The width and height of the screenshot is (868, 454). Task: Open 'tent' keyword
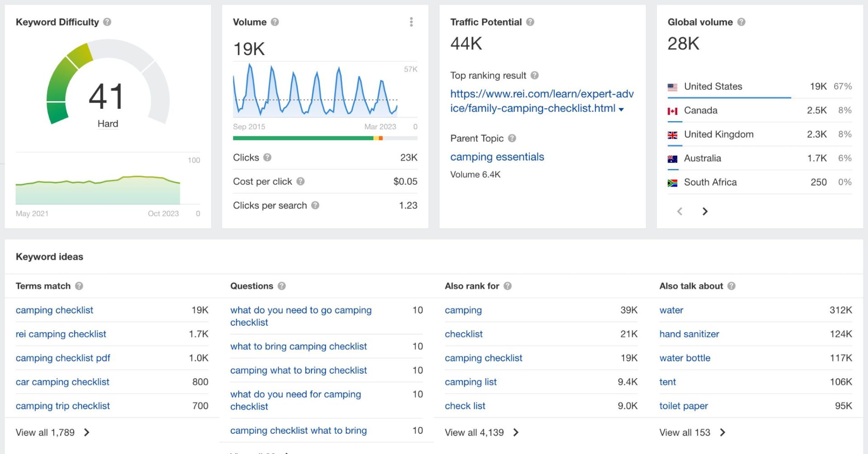click(668, 382)
